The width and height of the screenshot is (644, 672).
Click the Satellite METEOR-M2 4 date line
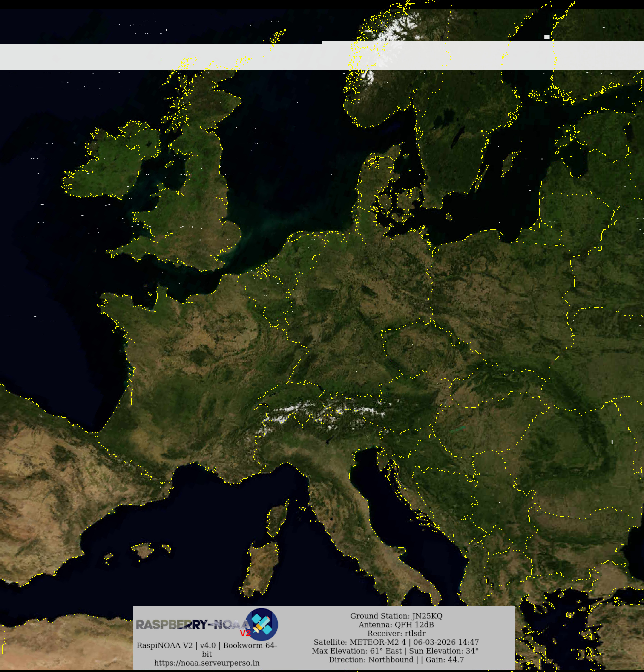(x=396, y=642)
